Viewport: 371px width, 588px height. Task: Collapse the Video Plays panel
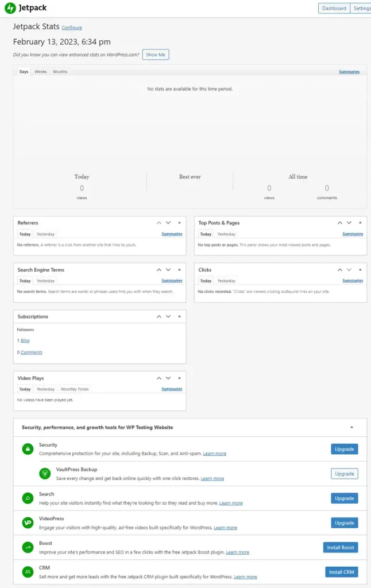tap(179, 378)
